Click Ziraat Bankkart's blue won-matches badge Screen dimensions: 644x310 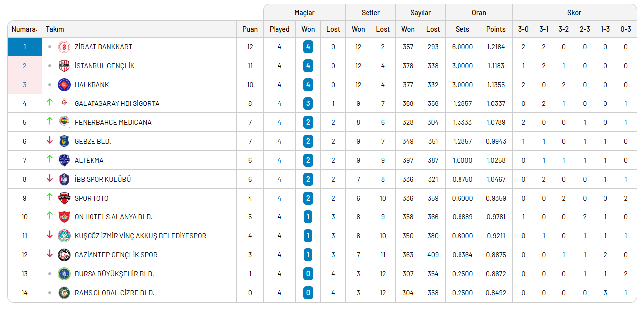pos(308,47)
